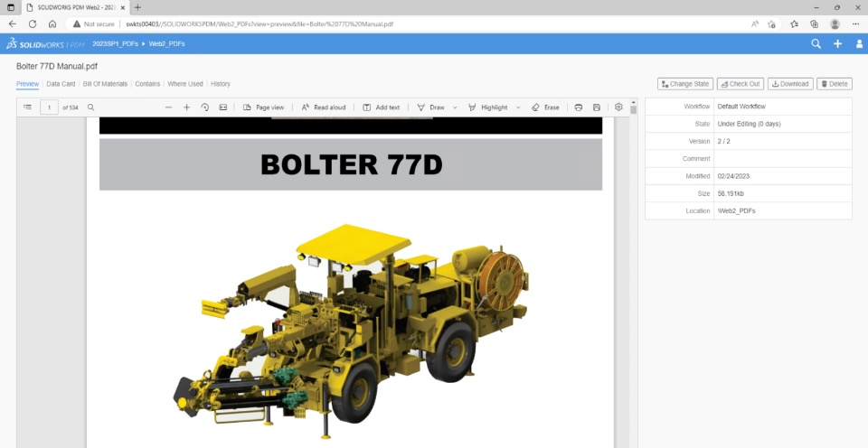Click the Check Out button
The height and width of the screenshot is (448, 868).
pyautogui.click(x=741, y=84)
